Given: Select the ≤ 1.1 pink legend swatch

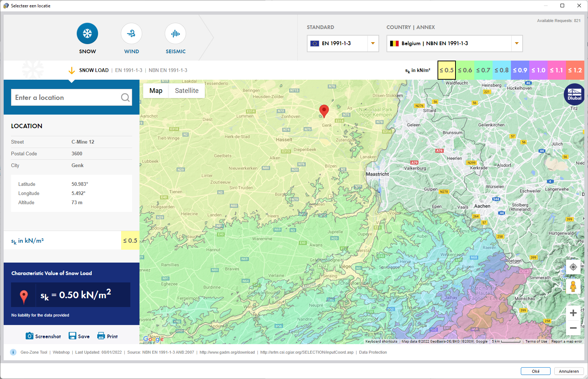Looking at the screenshot, I should [557, 70].
